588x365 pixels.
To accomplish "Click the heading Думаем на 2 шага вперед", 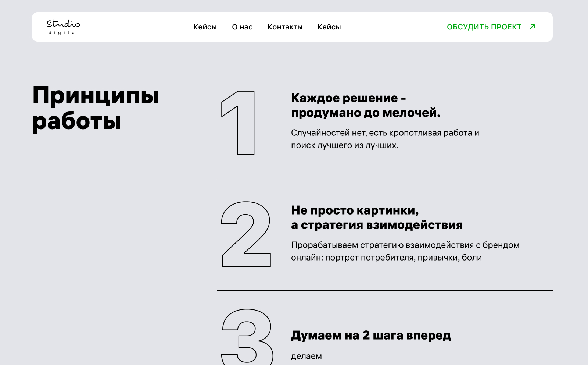I will click(x=372, y=335).
